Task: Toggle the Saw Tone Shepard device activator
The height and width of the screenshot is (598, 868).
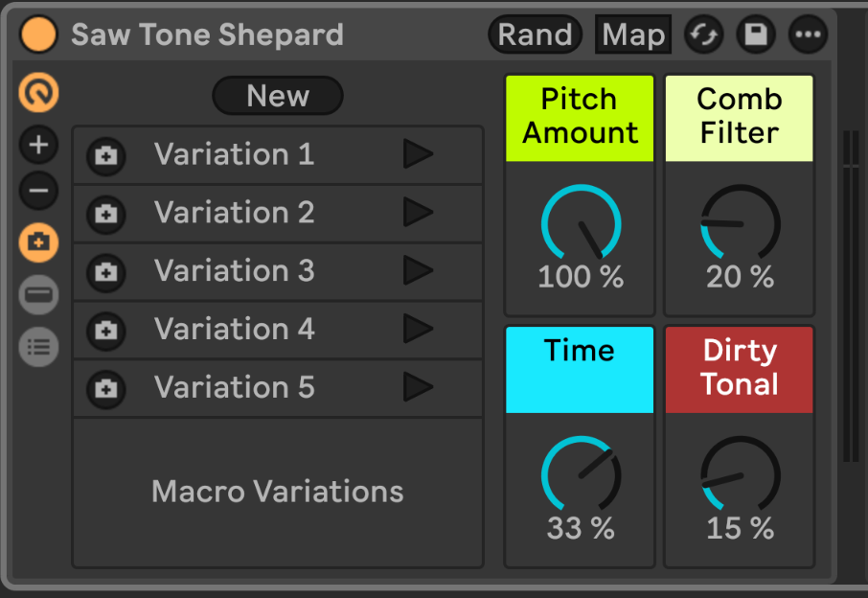Action: click(39, 35)
